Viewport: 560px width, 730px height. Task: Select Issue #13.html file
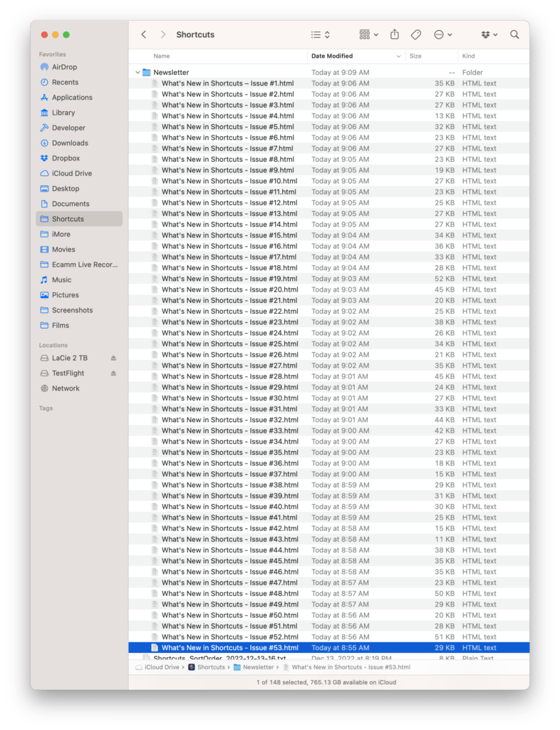coord(329,214)
